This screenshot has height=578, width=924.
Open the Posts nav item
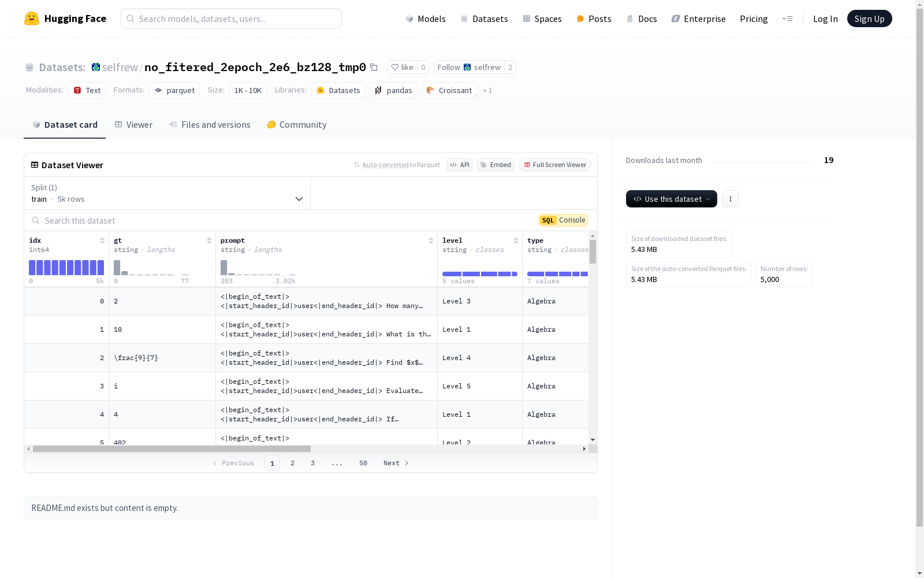(x=594, y=18)
